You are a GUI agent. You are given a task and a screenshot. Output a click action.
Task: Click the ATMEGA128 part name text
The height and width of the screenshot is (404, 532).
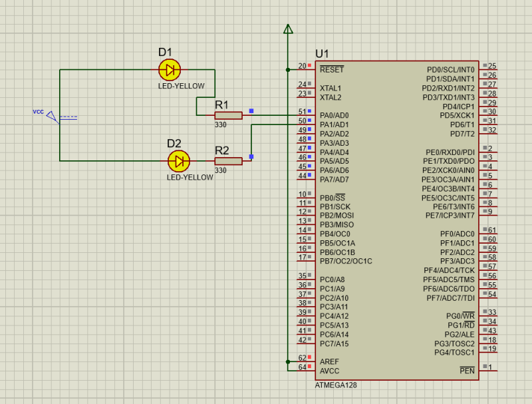[x=336, y=385]
